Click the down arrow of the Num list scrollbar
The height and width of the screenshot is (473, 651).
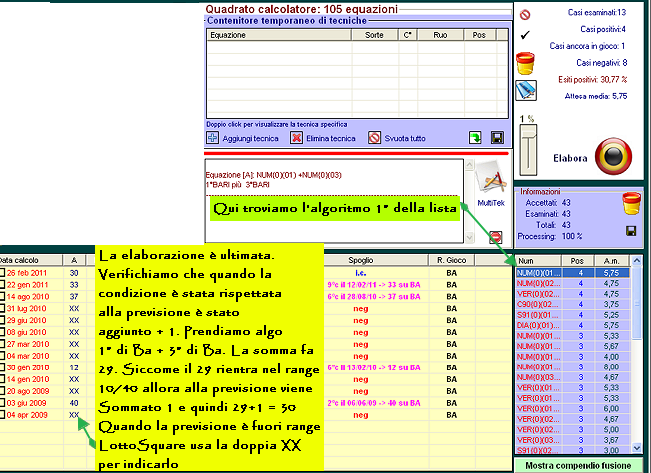tap(636, 448)
